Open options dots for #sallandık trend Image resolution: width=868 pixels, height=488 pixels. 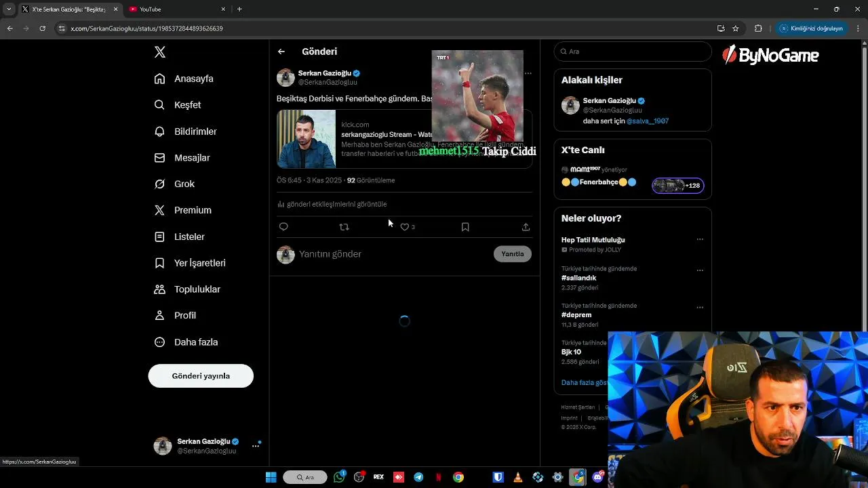tap(700, 270)
